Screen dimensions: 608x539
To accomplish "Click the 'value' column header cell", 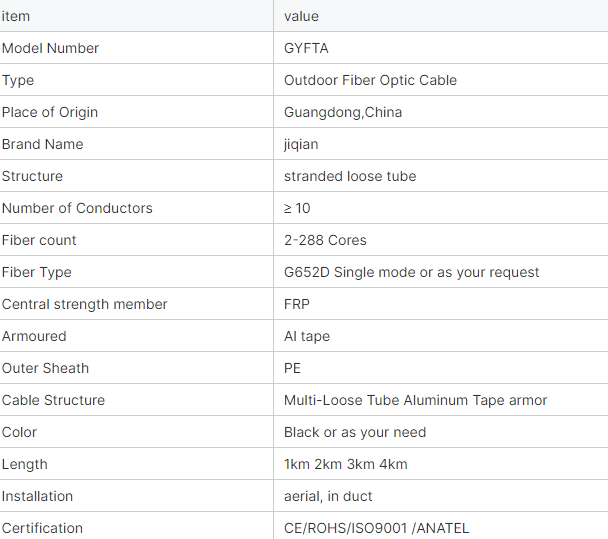I will point(301,16).
